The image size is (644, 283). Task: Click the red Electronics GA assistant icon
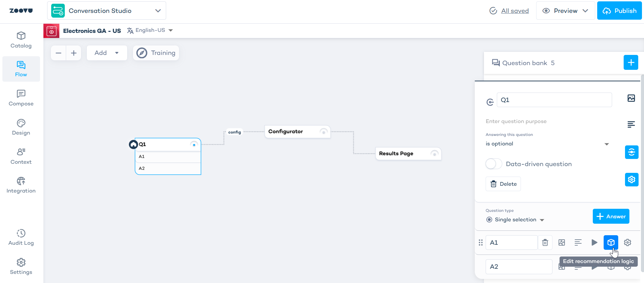click(52, 31)
